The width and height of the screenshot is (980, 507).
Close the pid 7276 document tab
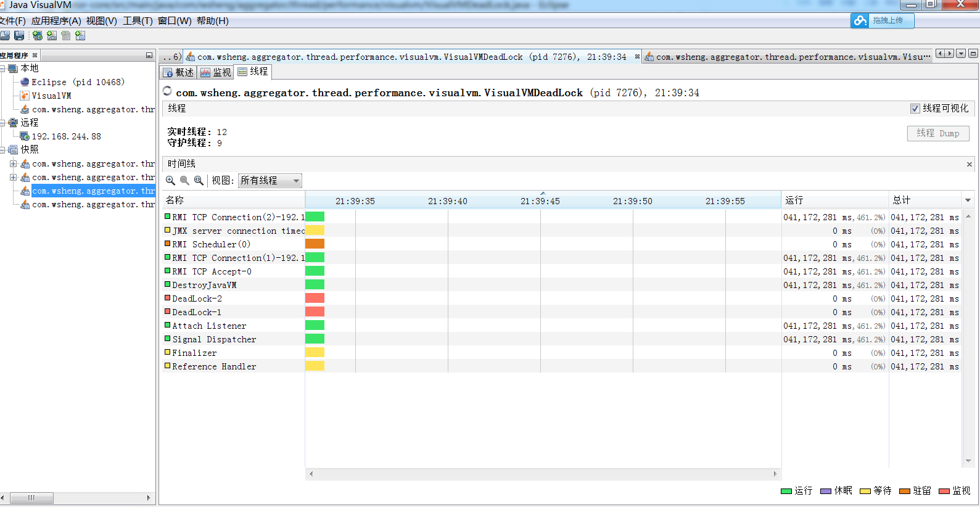(637, 57)
